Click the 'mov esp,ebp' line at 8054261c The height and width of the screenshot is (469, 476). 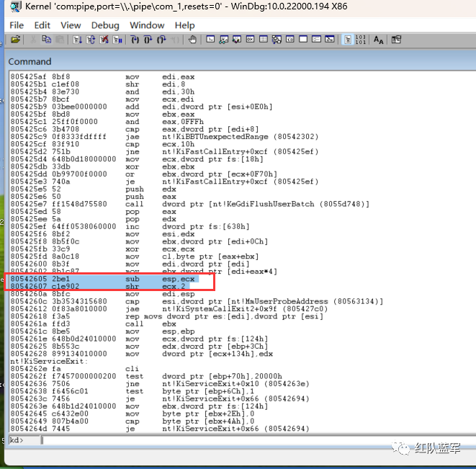[102, 331]
